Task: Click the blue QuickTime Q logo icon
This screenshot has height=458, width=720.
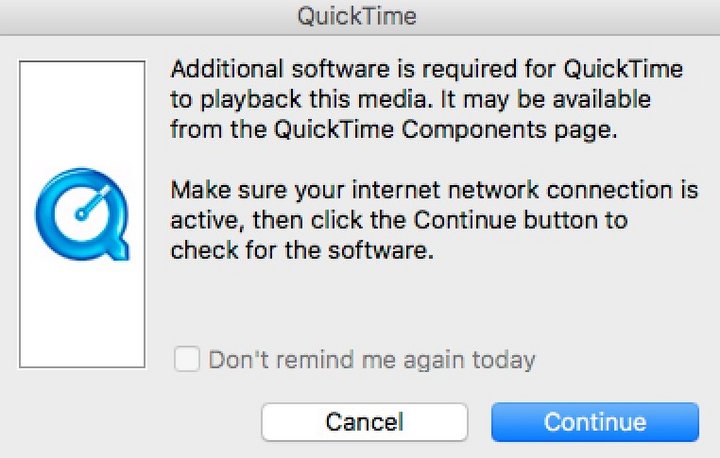Action: (x=83, y=214)
